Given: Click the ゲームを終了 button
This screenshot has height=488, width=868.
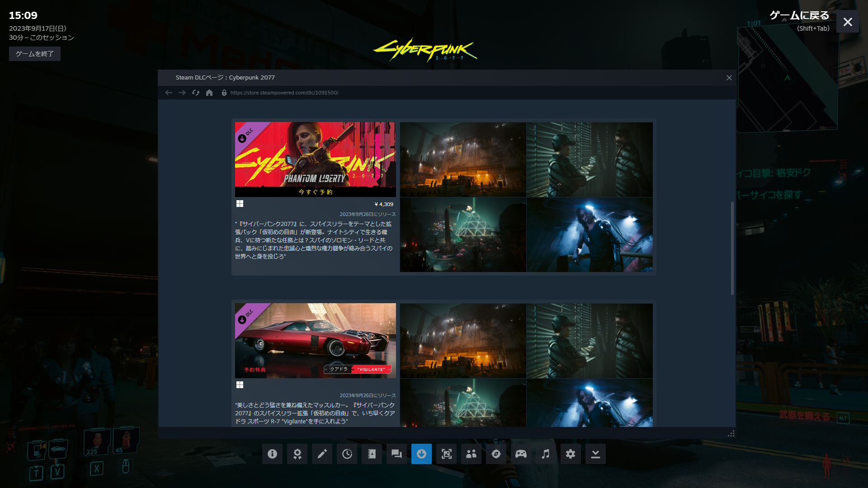Looking at the screenshot, I should [x=35, y=54].
